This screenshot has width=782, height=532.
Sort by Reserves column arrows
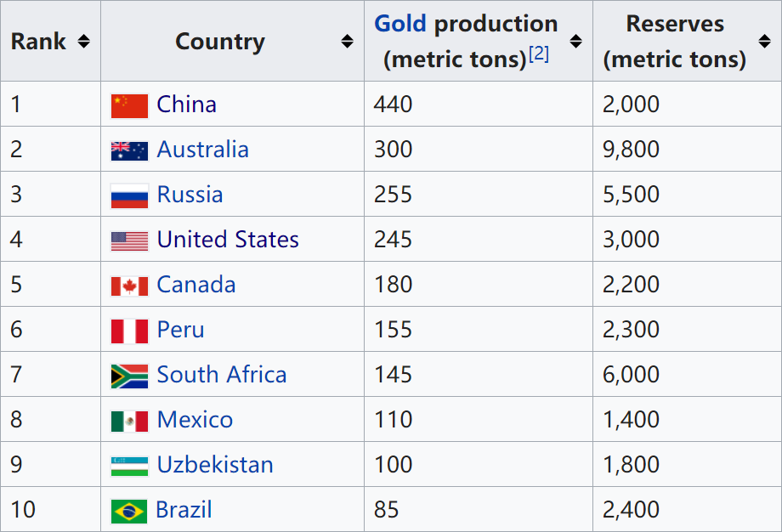click(x=764, y=41)
